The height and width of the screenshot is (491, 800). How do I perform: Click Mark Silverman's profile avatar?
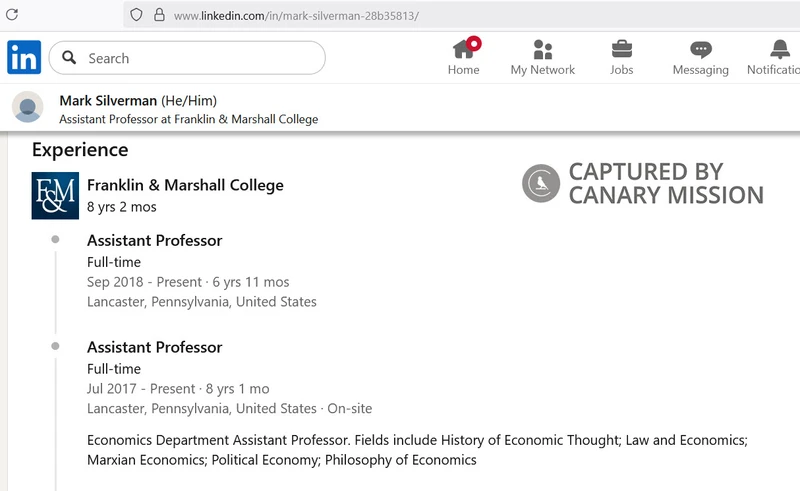pos(28,107)
